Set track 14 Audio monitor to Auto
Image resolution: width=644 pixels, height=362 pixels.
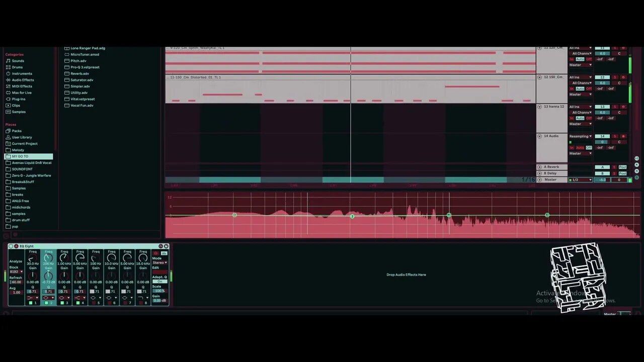click(x=580, y=148)
